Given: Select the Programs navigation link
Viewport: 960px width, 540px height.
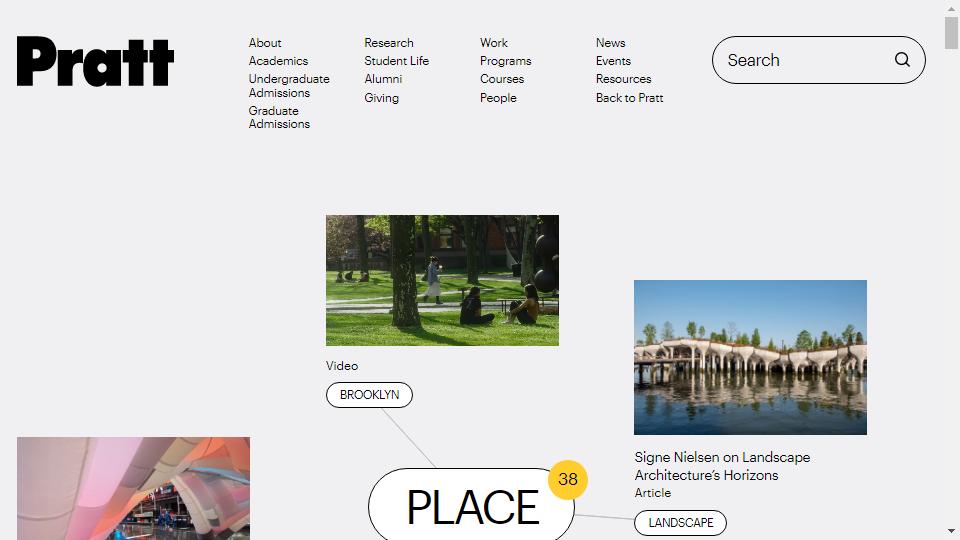Looking at the screenshot, I should [505, 61].
